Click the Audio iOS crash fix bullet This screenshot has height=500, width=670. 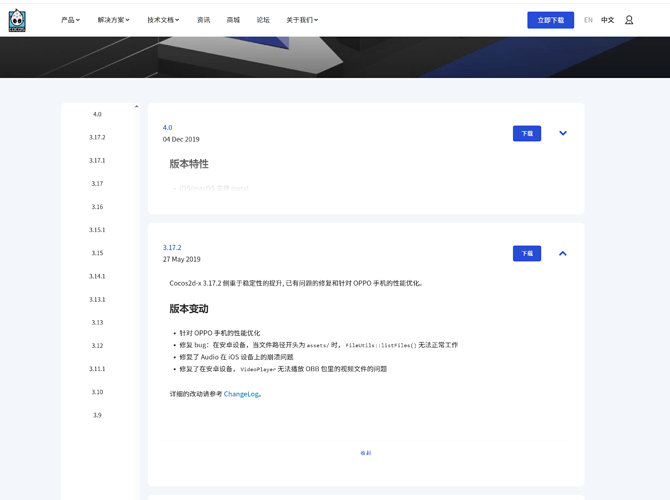click(236, 357)
